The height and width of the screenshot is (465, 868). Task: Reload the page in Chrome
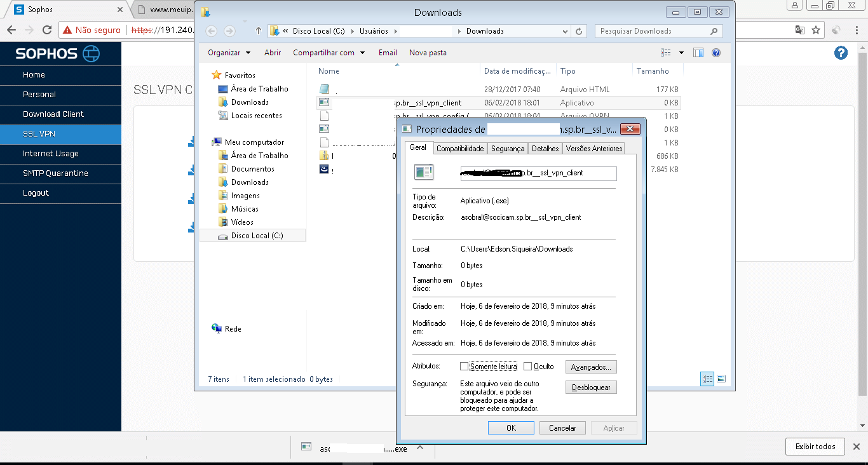[x=46, y=30]
